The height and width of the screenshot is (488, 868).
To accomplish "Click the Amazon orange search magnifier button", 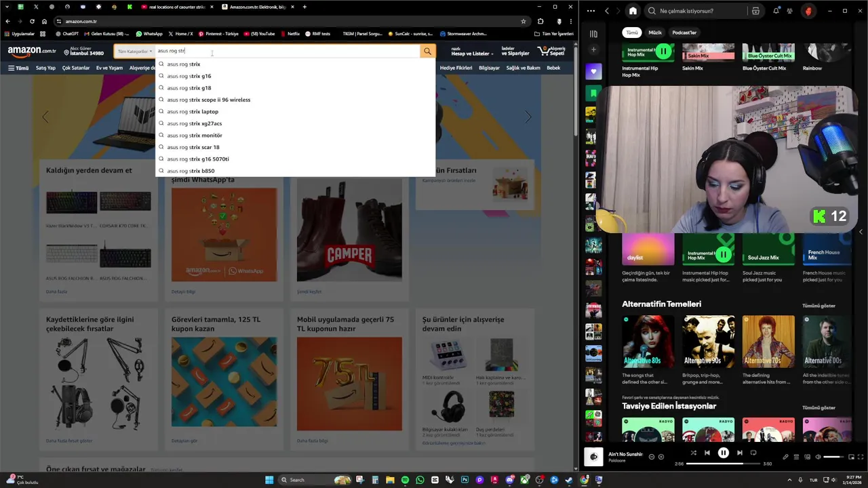I will coord(427,51).
